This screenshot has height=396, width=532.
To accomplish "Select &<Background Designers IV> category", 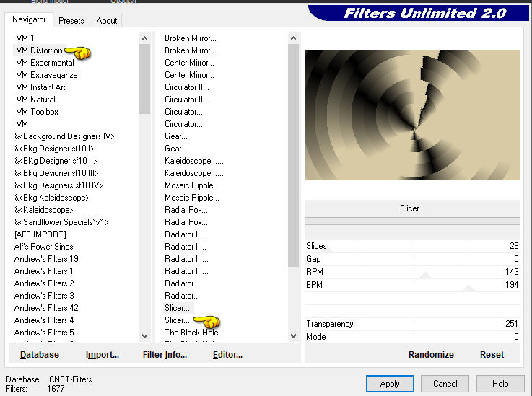I will pyautogui.click(x=64, y=136).
